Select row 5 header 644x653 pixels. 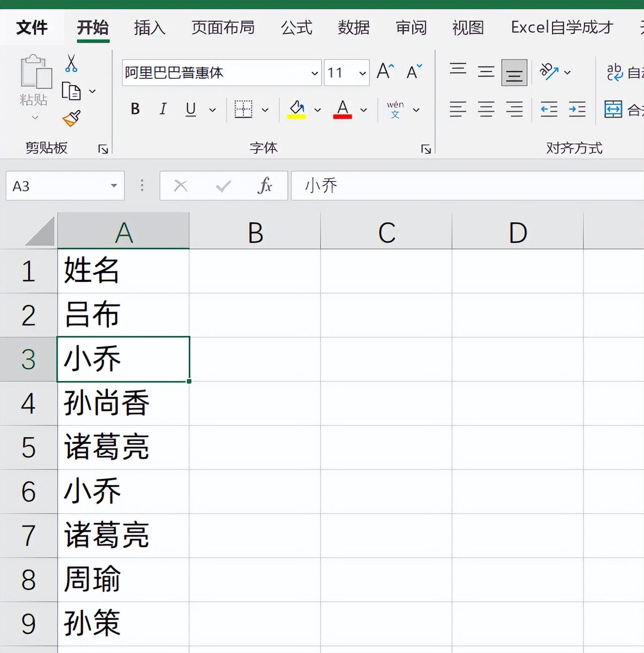coord(29,448)
